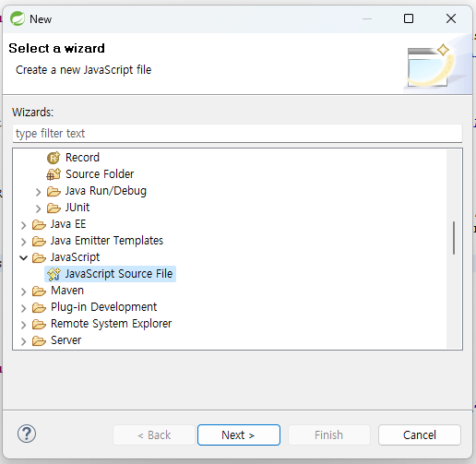
Task: Click the Cancel button
Action: pos(420,435)
